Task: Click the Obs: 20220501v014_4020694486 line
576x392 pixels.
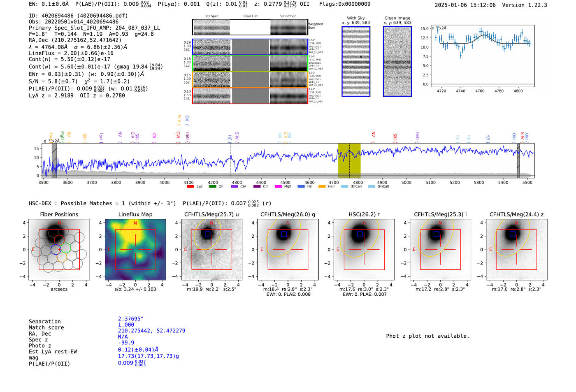Action: pyautogui.click(x=74, y=22)
